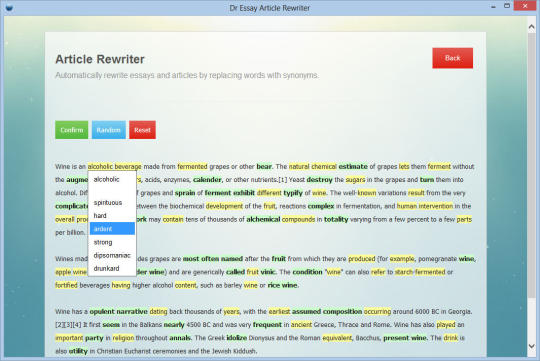Click the bold word 'utility'
540x361 pixels.
coord(78,351)
